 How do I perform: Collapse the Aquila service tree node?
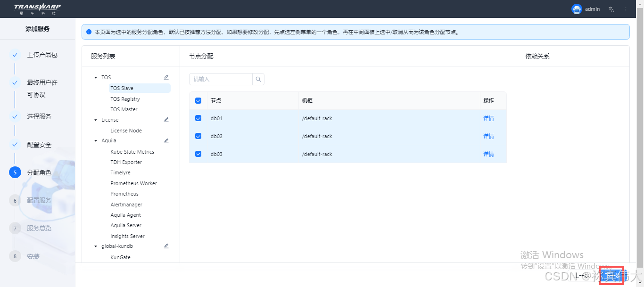pos(96,140)
